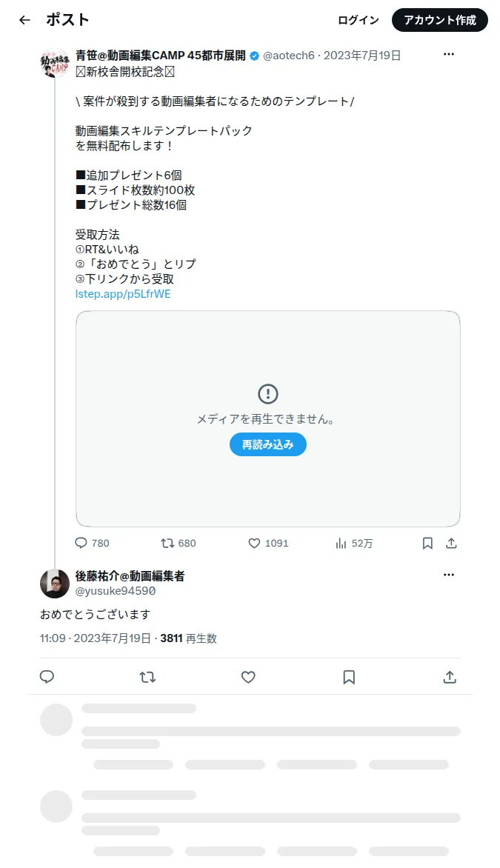View analytics icon showing 52万
This screenshot has height=868, width=500.
point(354,543)
